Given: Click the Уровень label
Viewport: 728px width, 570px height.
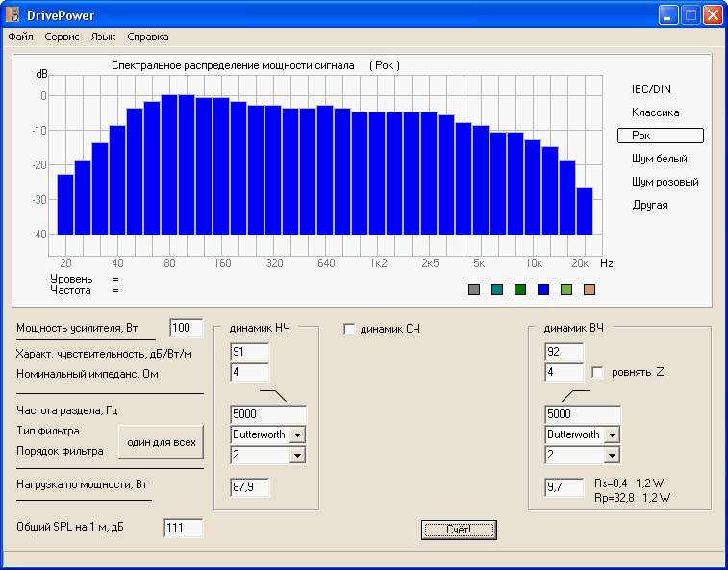Looking at the screenshot, I should tap(71, 279).
